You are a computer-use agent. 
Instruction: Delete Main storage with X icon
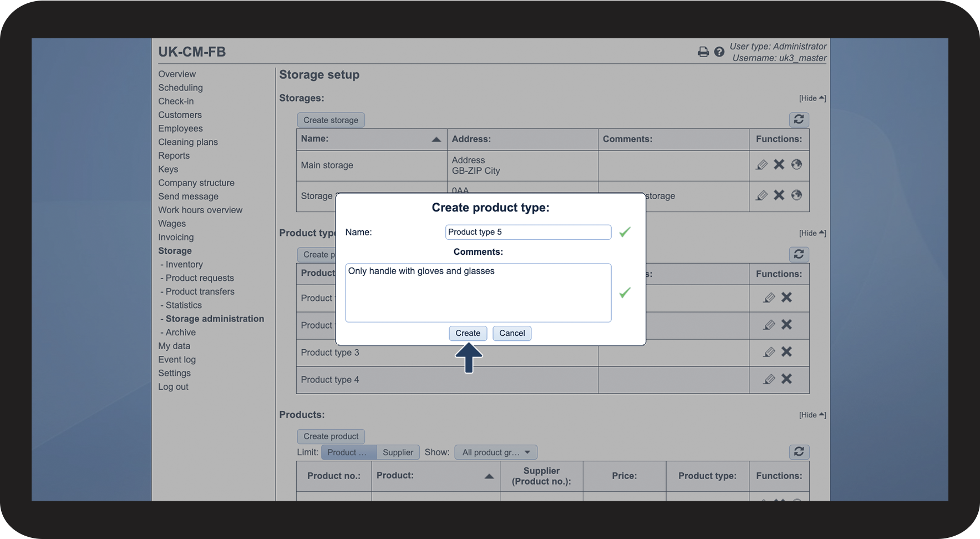point(779,164)
